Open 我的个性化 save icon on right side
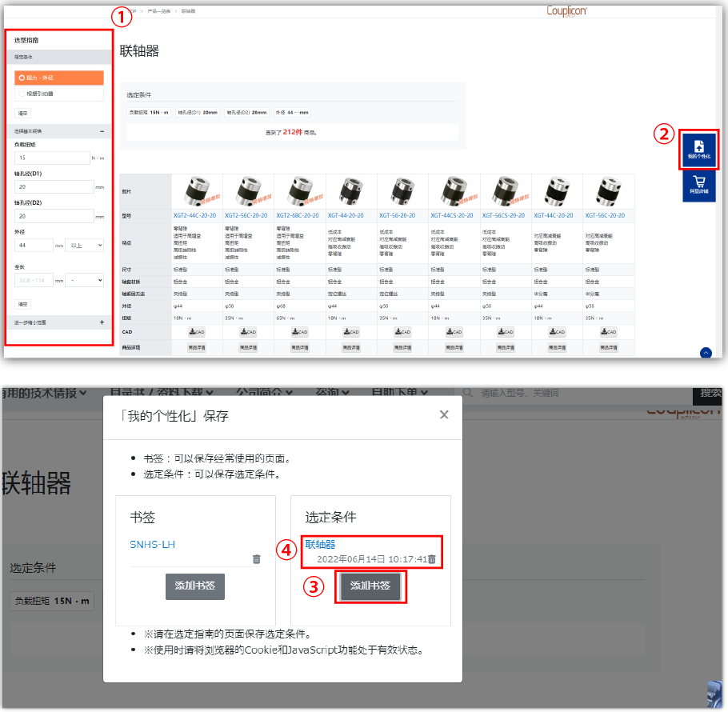Image resolution: width=728 pixels, height=712 pixels. (x=698, y=149)
